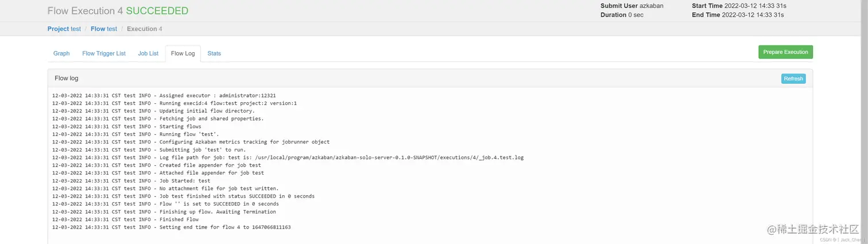Click the 'Job test finished with status SUCCEEDED' line
The image size is (868, 244).
(x=184, y=196)
